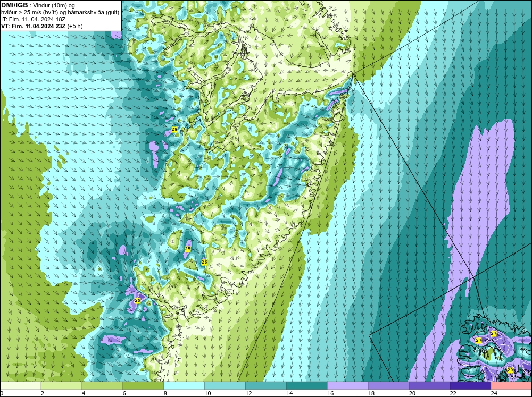Select the yellow gust label 25

tap(188, 249)
